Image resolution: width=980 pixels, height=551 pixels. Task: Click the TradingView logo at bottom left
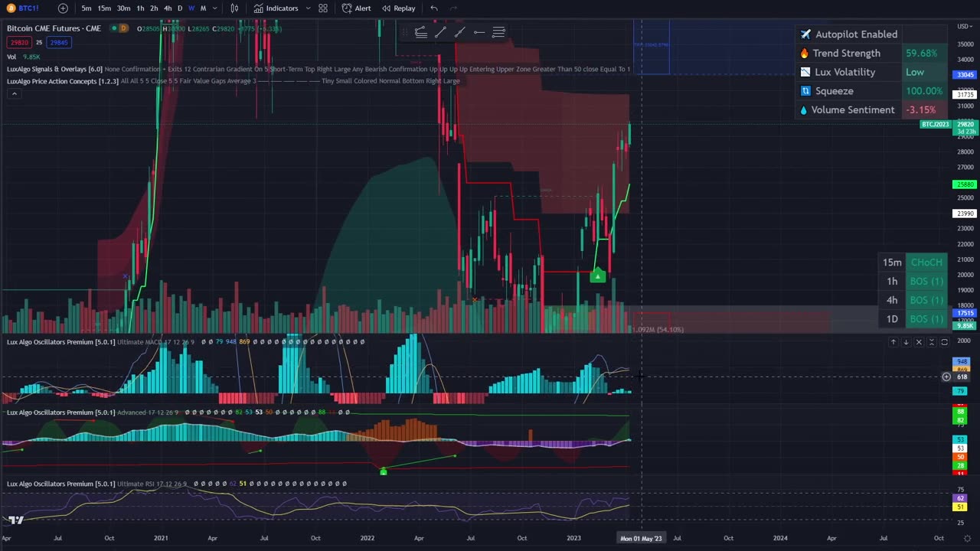[x=15, y=520]
